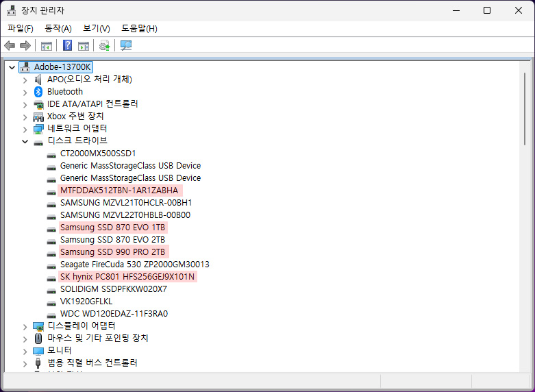Scan for hardware changes toolbar icon
Screen dimensions: 535x392
(126, 45)
